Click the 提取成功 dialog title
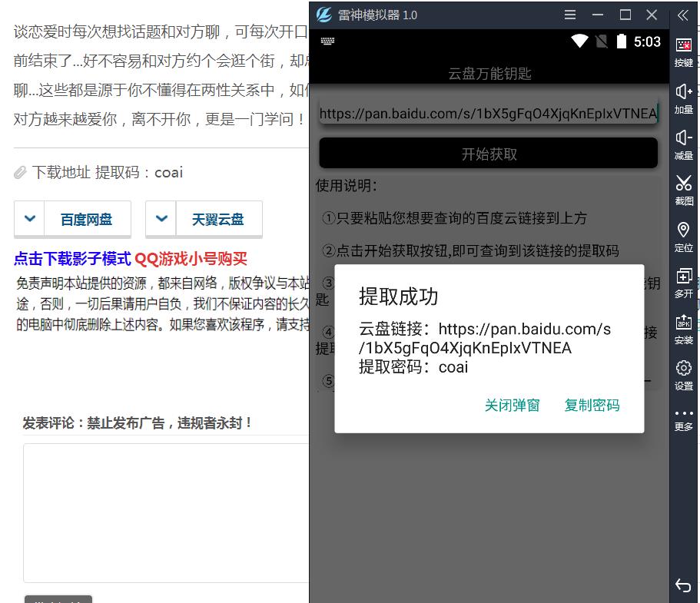The height and width of the screenshot is (603, 700). click(398, 297)
